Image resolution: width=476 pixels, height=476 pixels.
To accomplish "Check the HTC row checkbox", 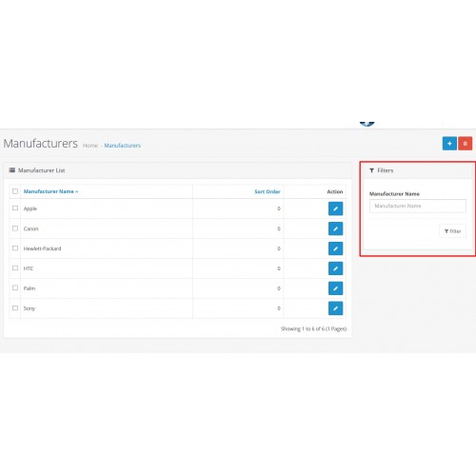I will (x=15, y=268).
